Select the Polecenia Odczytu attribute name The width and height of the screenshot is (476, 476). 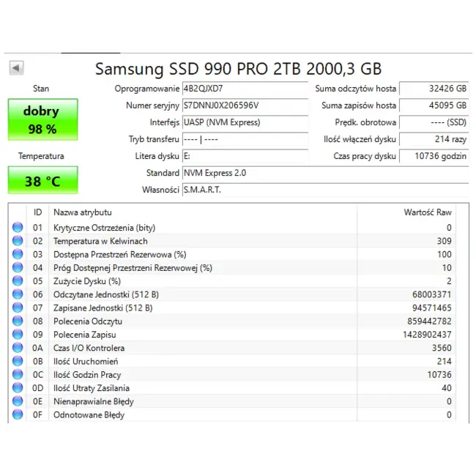click(88, 321)
